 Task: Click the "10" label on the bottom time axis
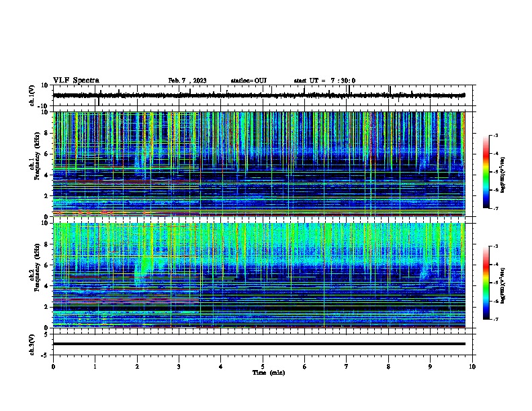tap(472, 367)
